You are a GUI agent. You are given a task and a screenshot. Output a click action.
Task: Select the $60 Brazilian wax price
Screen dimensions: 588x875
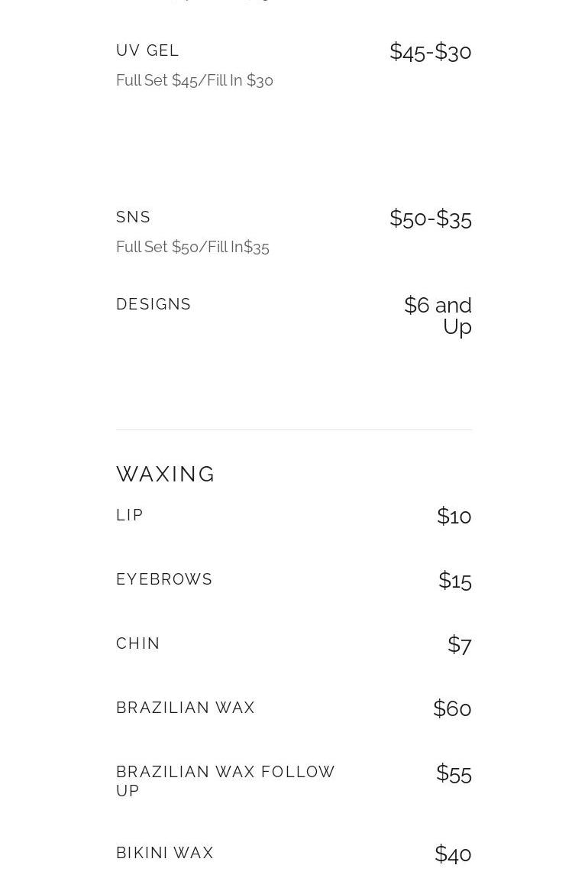(452, 709)
